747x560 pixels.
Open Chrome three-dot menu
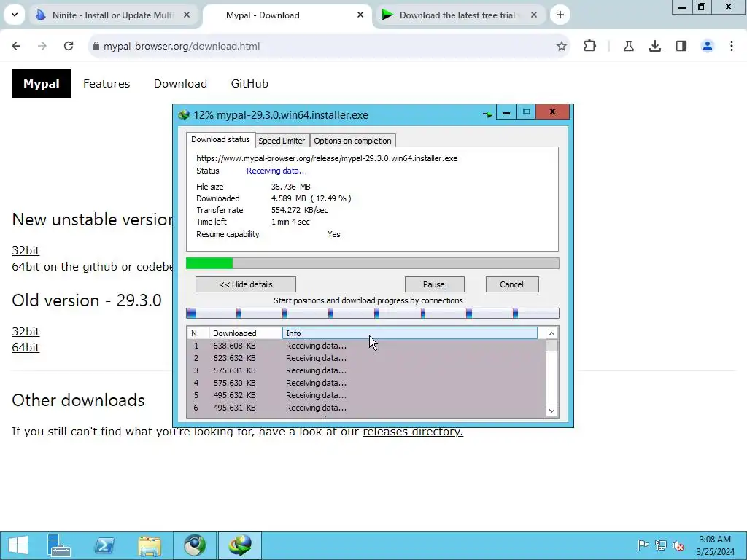(x=732, y=46)
